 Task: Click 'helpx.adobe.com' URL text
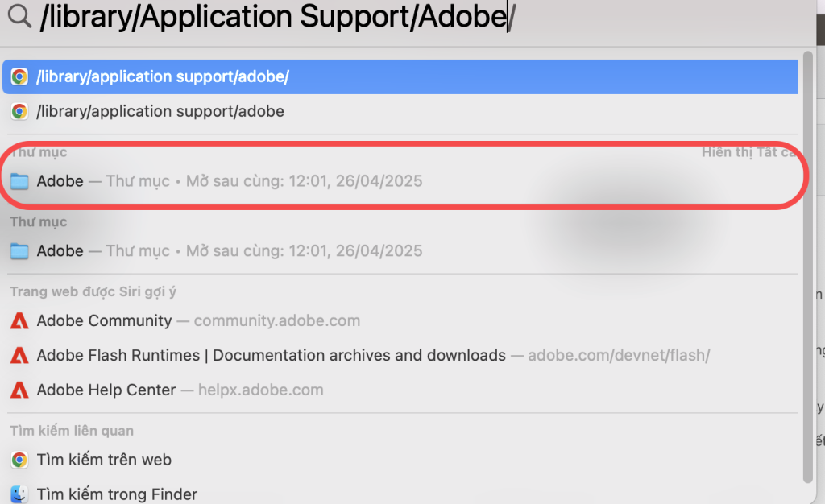[261, 390]
